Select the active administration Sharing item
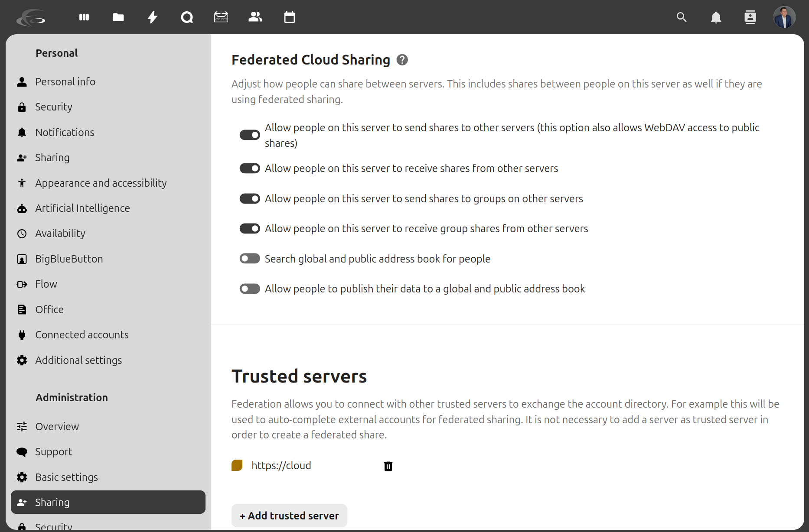The width and height of the screenshot is (809, 532). click(108, 502)
